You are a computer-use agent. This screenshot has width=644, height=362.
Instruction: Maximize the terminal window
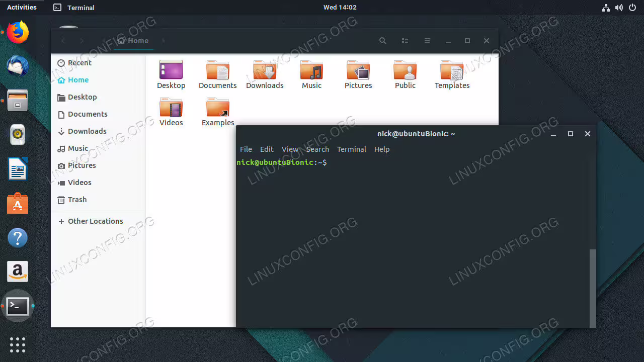pos(570,134)
